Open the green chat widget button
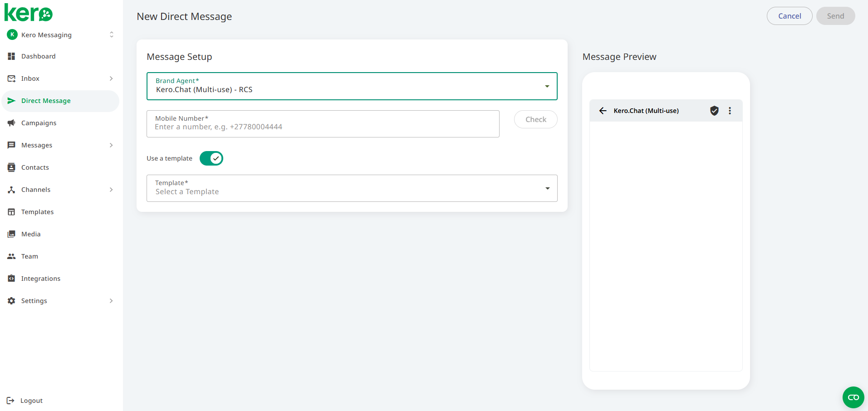This screenshot has width=868, height=411. [x=853, y=397]
